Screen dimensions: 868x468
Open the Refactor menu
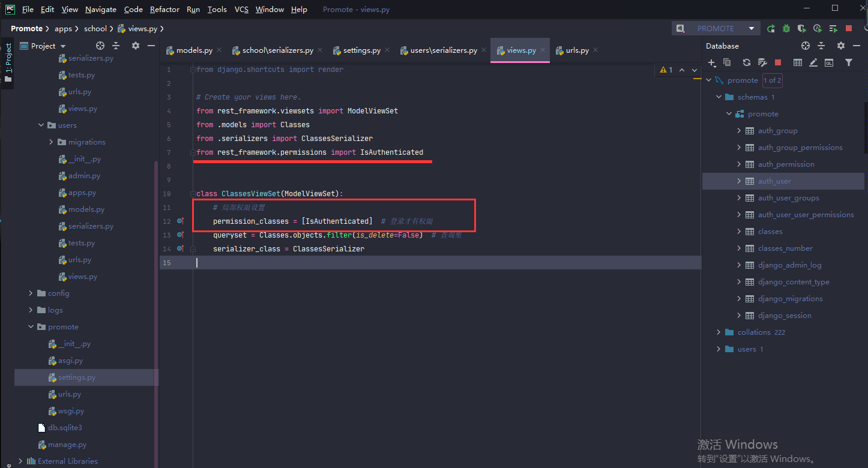tap(164, 9)
